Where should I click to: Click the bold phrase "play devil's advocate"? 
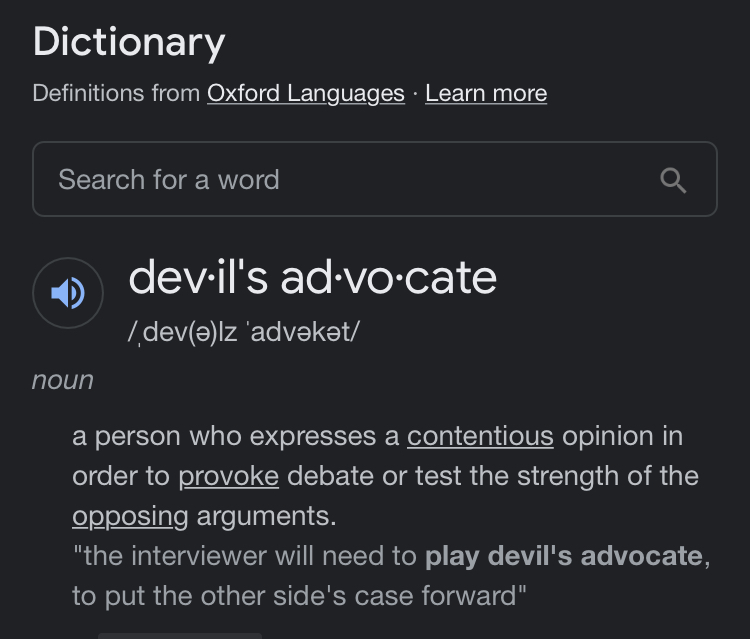564,556
